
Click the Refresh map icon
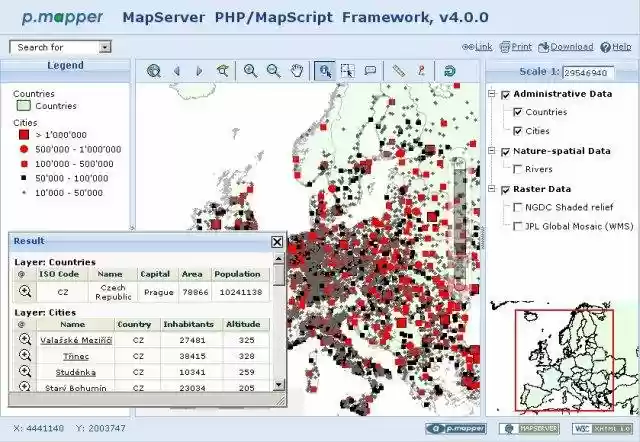coord(449,71)
